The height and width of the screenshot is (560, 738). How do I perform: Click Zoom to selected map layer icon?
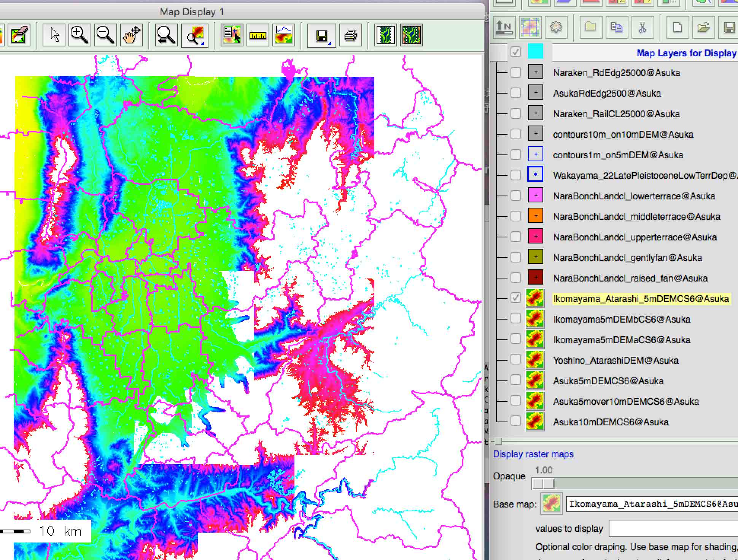(x=166, y=35)
